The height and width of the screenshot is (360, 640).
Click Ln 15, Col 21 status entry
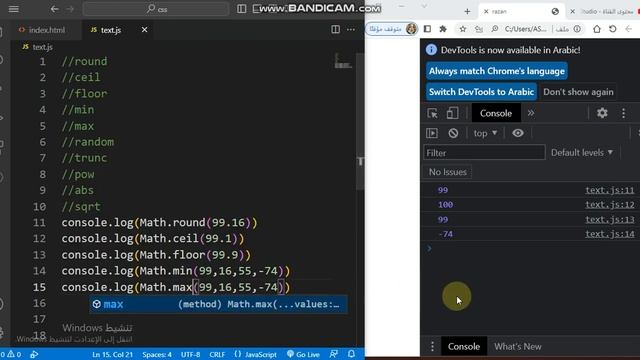pyautogui.click(x=112, y=354)
